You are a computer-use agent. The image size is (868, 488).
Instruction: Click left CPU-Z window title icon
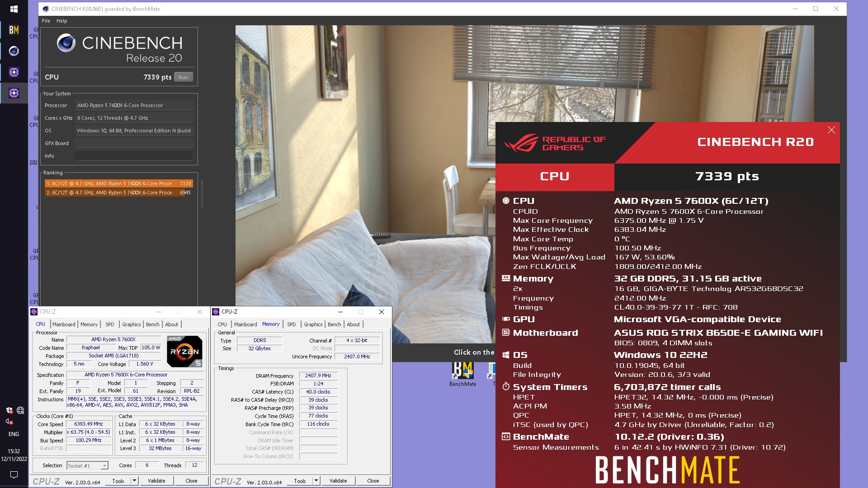pyautogui.click(x=34, y=312)
